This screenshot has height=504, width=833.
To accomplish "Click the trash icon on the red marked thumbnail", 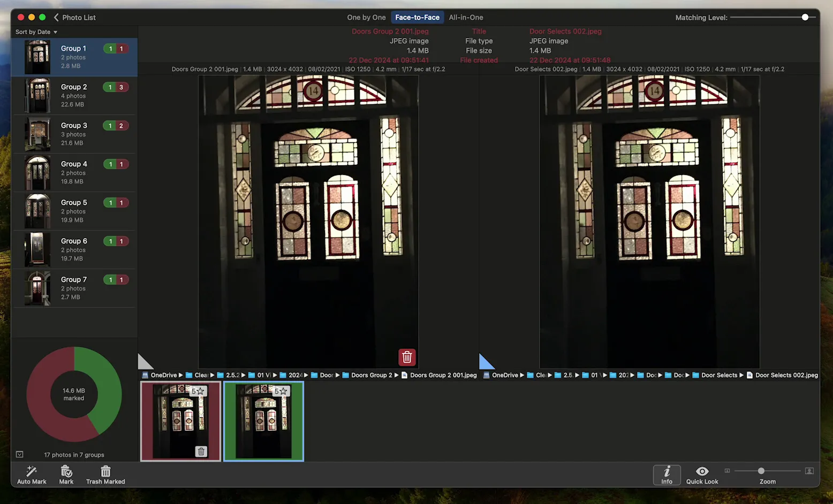I will [201, 451].
